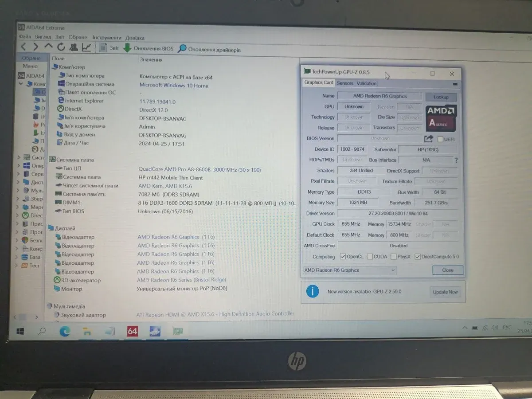Open the users manager icon in toolbar

[x=74, y=47]
